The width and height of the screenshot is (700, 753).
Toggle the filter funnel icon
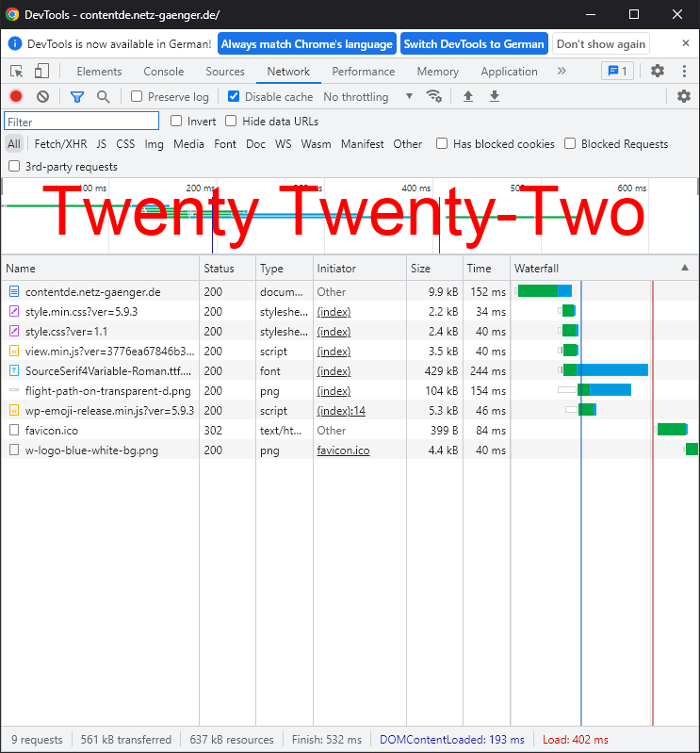(x=77, y=97)
